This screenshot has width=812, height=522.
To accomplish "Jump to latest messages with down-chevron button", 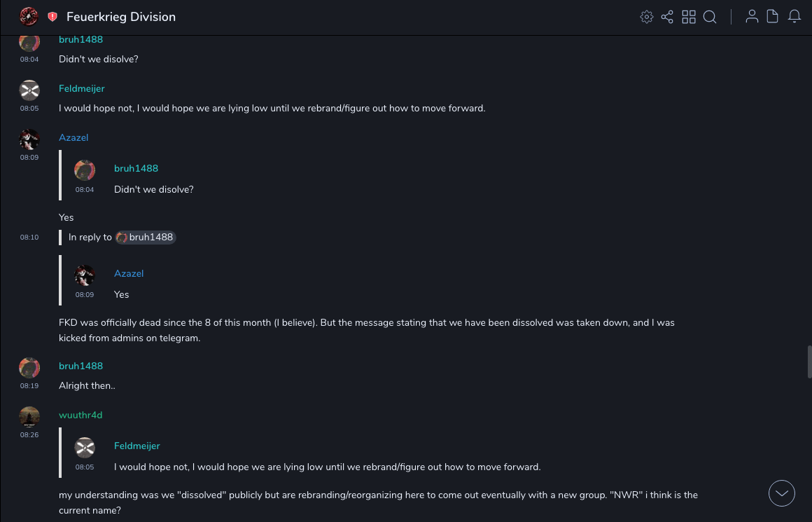I will click(x=782, y=493).
